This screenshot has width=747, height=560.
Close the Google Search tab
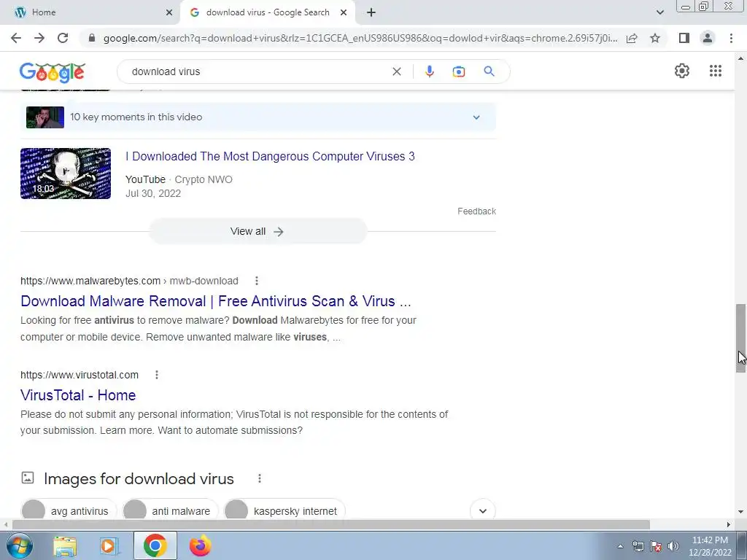344,12
